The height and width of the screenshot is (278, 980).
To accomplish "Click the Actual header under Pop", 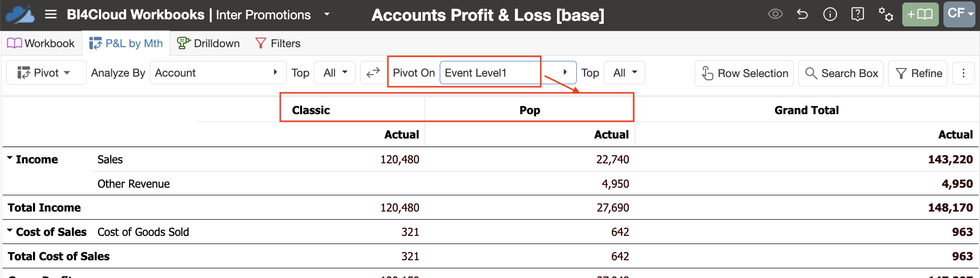I will pyautogui.click(x=611, y=134).
